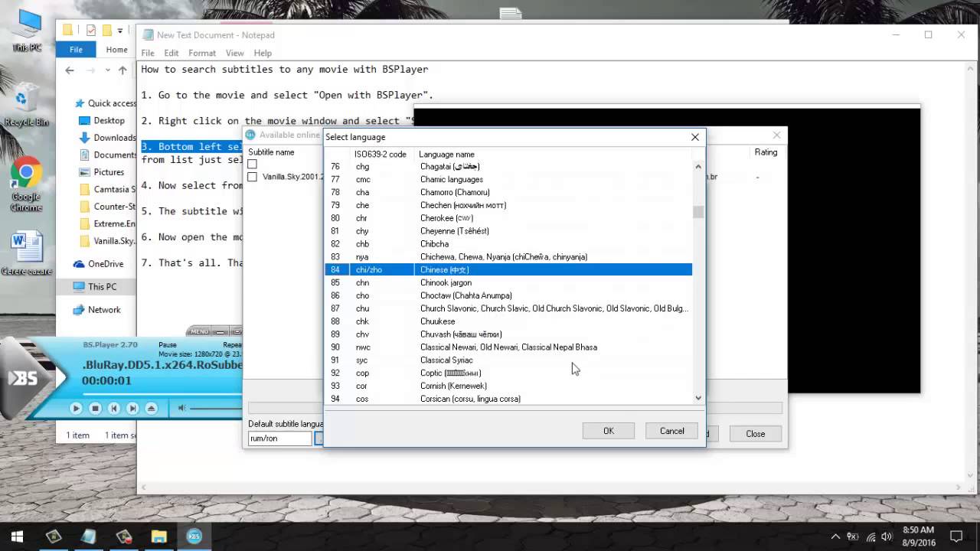
Task: Adjust the BS.Player volume slider
Action: click(x=216, y=409)
